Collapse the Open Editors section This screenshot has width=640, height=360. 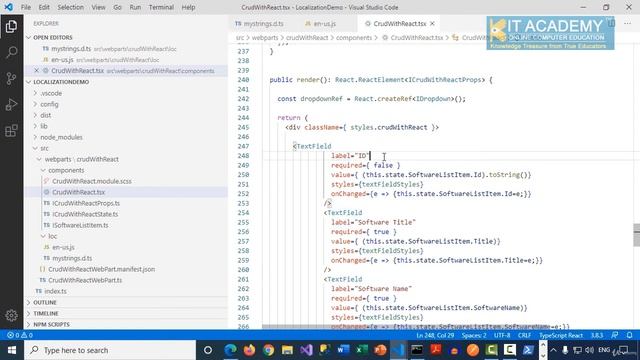pyautogui.click(x=53, y=37)
